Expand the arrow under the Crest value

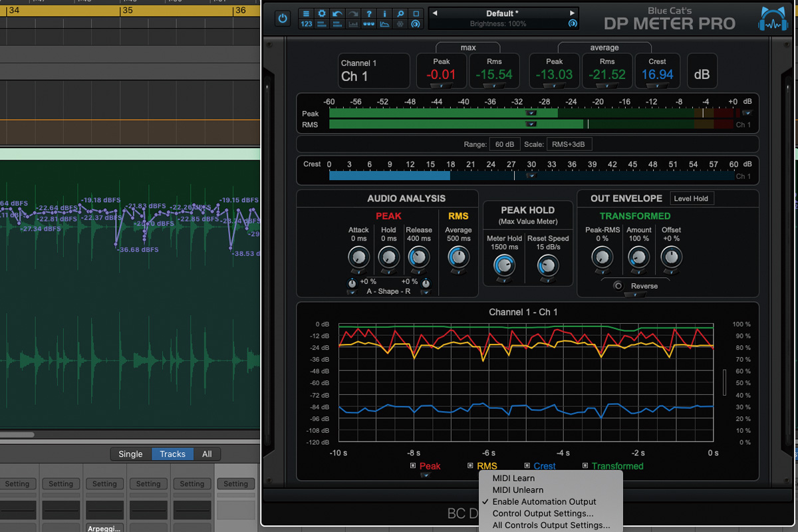(x=657, y=86)
